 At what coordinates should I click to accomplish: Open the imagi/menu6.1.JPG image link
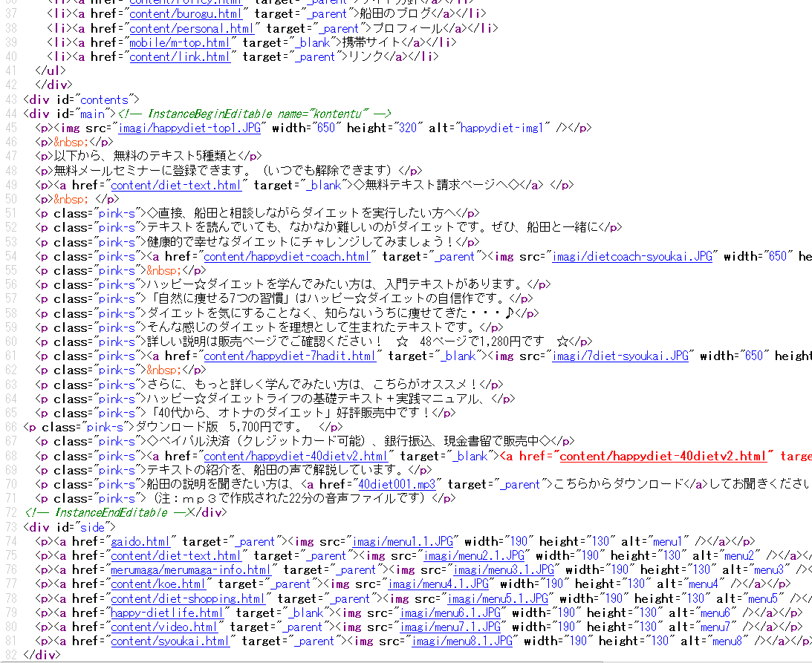click(450, 613)
